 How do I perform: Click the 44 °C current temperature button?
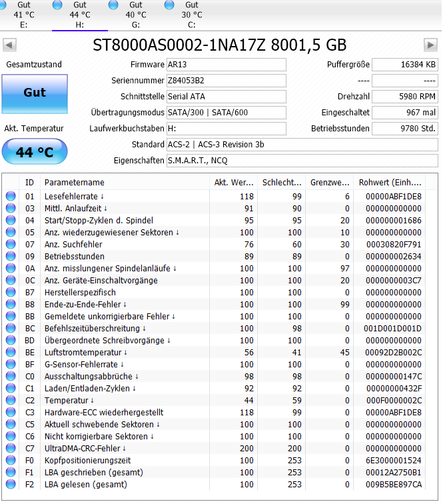click(x=35, y=152)
